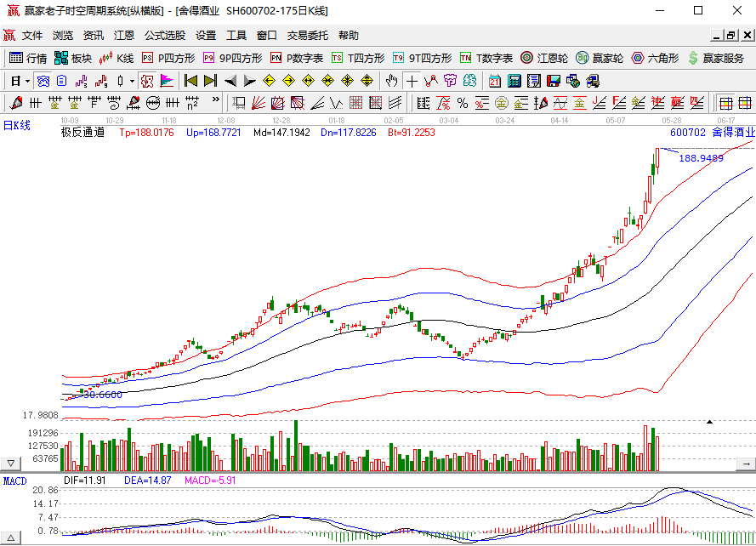Select the red 赢 angle-line tool
Image resolution: width=756 pixels, height=546 pixels.
pyautogui.click(x=677, y=103)
